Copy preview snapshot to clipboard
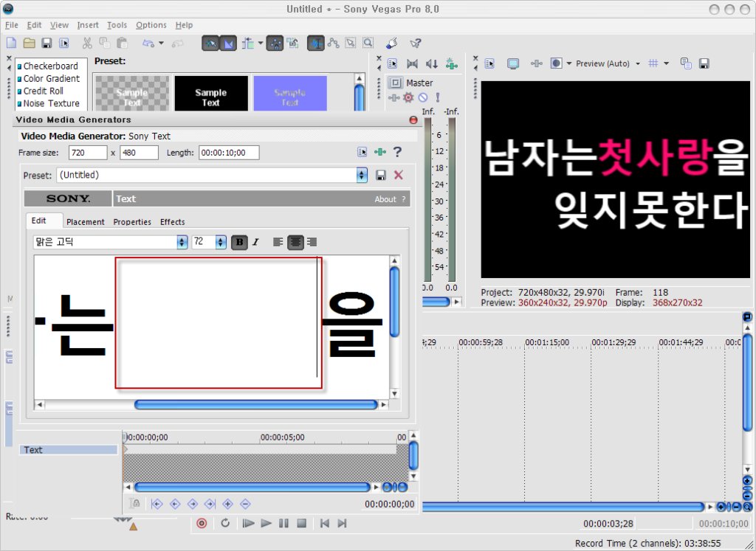 click(x=686, y=63)
